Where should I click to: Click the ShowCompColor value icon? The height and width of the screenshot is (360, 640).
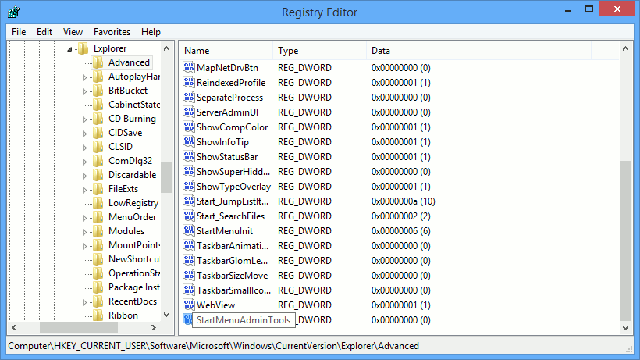(x=189, y=127)
